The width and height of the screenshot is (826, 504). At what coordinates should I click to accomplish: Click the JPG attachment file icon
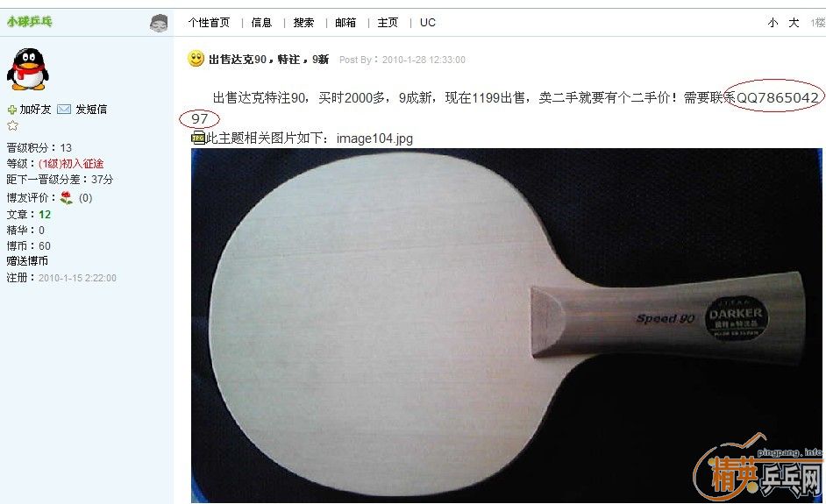click(x=198, y=138)
